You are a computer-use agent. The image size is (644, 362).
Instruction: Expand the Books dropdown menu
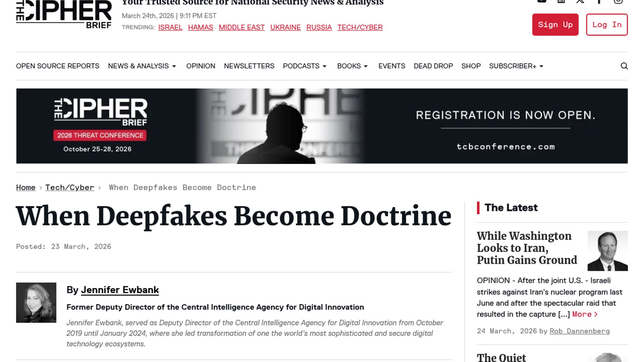coord(353,66)
